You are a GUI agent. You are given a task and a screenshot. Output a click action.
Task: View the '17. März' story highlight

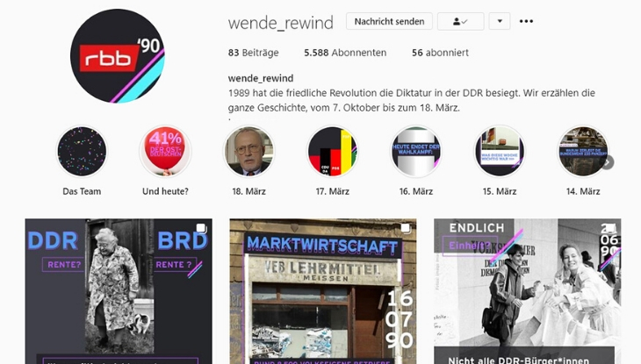coord(333,151)
